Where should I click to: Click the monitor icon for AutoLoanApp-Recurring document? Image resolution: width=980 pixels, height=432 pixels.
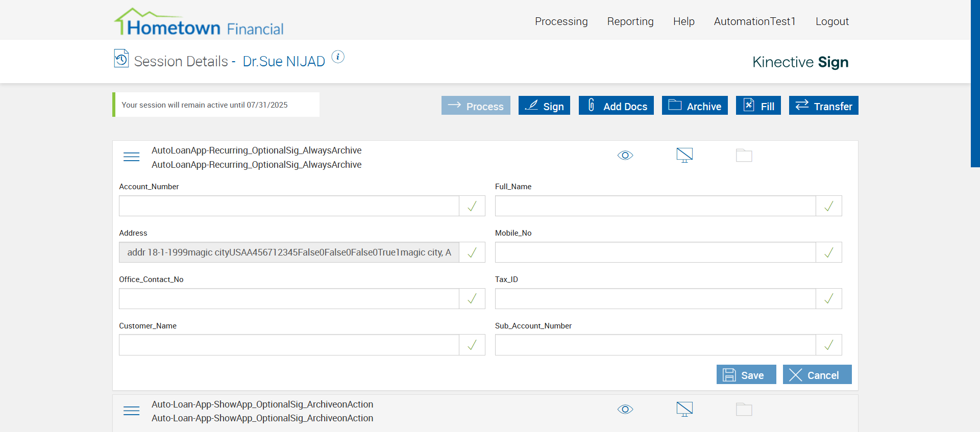click(x=684, y=155)
